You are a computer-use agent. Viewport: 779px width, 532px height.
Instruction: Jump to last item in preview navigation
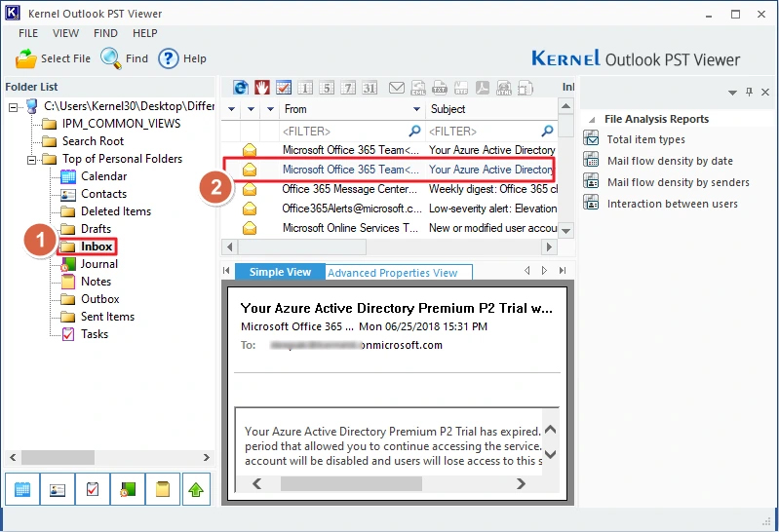[563, 270]
